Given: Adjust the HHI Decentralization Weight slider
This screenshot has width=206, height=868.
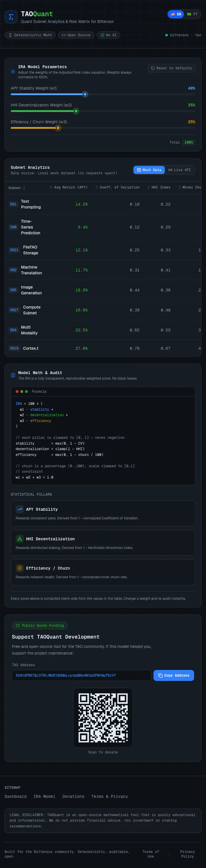Looking at the screenshot, I should pos(103,111).
